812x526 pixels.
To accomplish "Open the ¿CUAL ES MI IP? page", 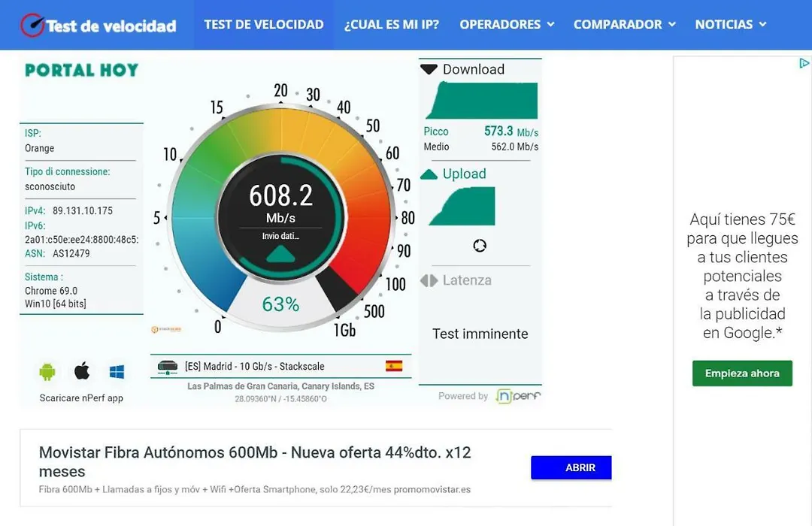I will tap(392, 24).
